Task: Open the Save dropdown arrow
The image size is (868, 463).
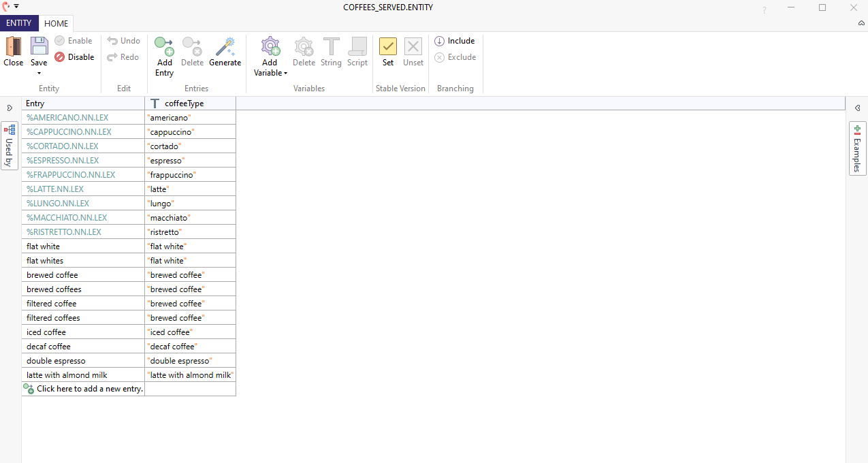Action: pos(39,73)
